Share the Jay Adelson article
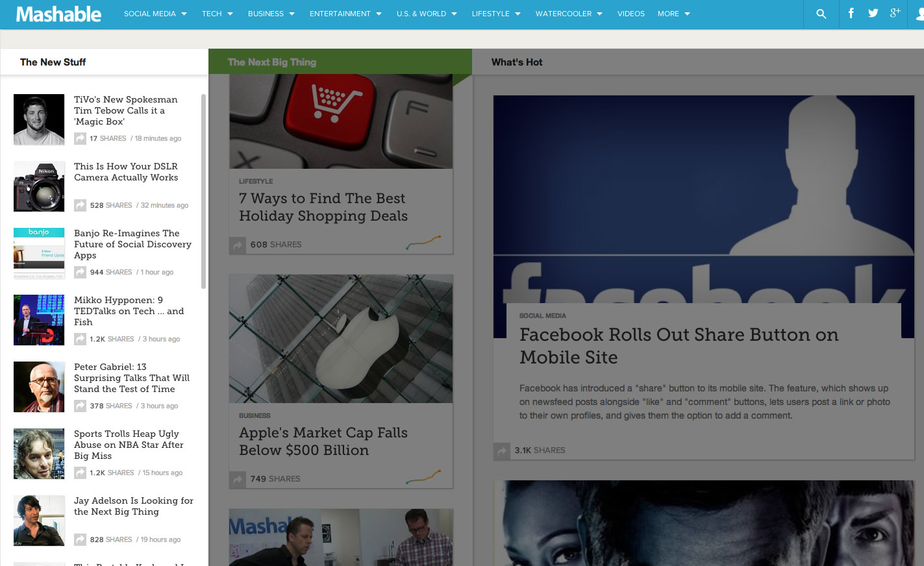The width and height of the screenshot is (924, 566). [80, 539]
